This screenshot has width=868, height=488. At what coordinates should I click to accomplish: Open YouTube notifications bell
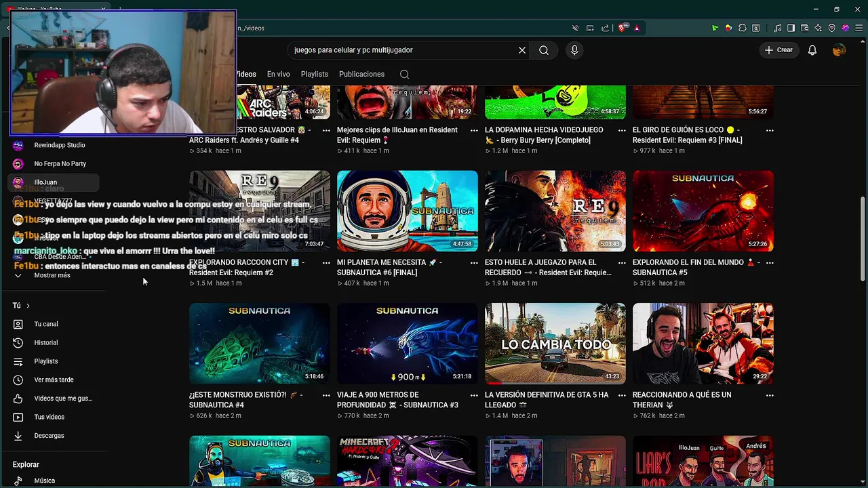(812, 50)
